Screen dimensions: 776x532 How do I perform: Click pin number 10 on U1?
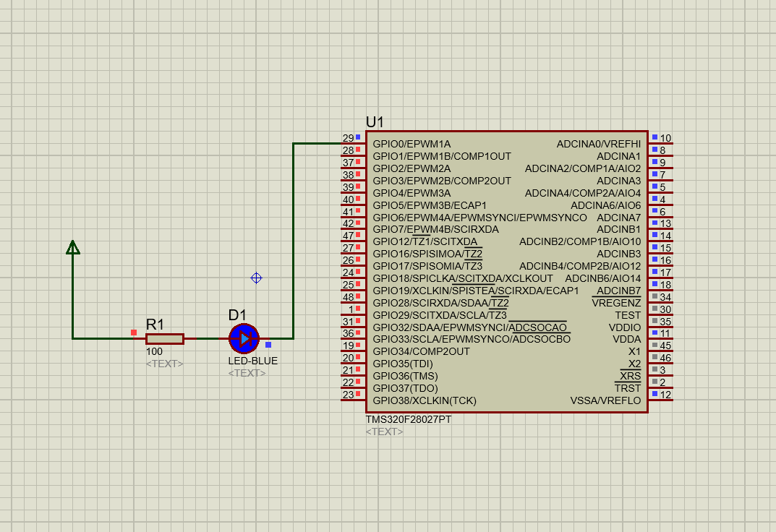coord(665,139)
